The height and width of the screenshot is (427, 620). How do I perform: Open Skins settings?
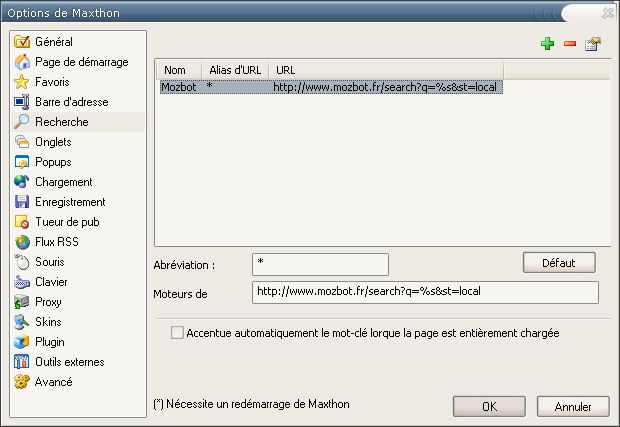coord(48,322)
